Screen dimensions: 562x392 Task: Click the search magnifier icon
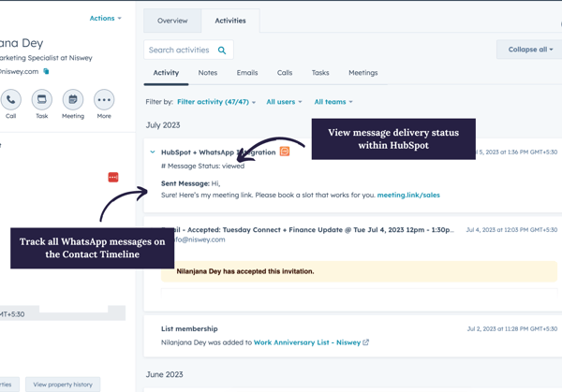click(x=222, y=51)
